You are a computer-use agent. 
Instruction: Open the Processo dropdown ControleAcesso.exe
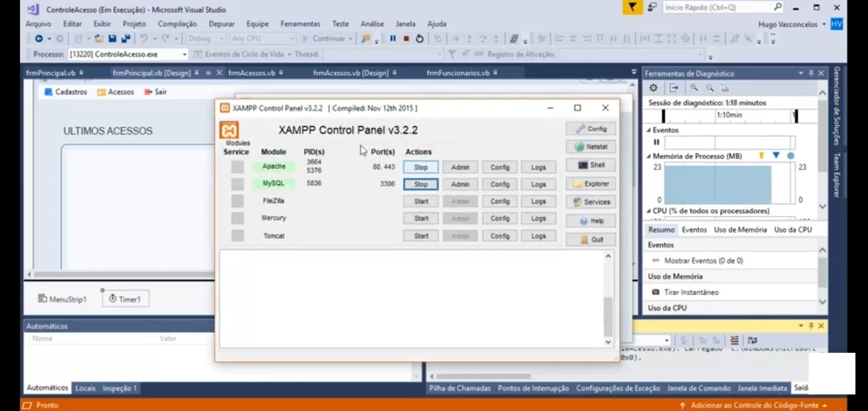[184, 54]
